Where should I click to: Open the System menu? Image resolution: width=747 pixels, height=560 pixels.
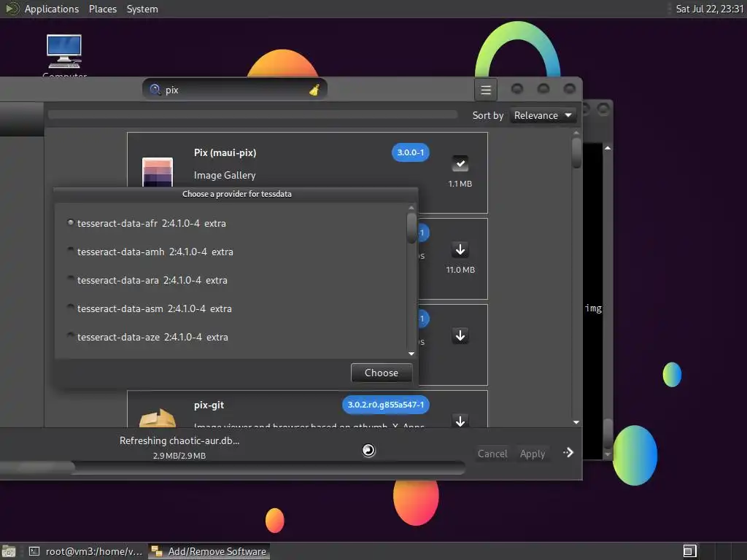click(x=142, y=9)
